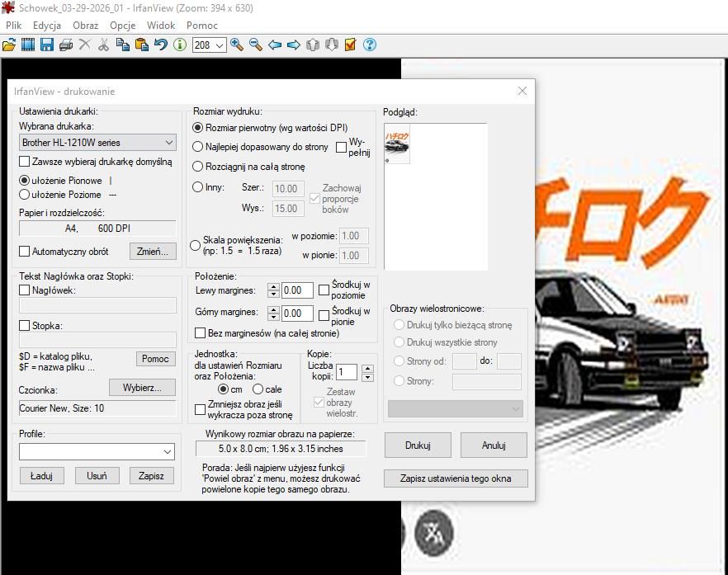Click Zapisz ustawienia tego okna button
Screen dimensions: 728x575
pos(456,478)
